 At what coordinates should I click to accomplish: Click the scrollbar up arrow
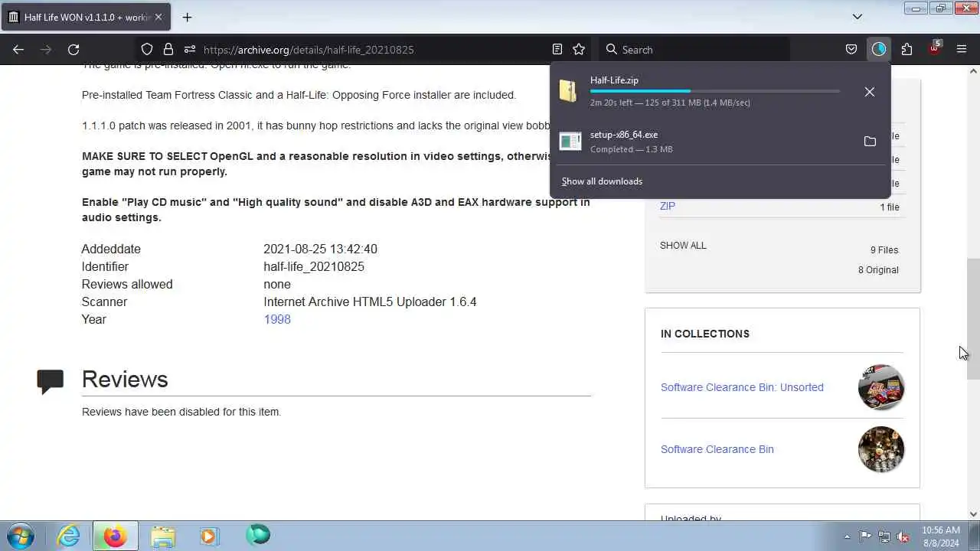973,71
